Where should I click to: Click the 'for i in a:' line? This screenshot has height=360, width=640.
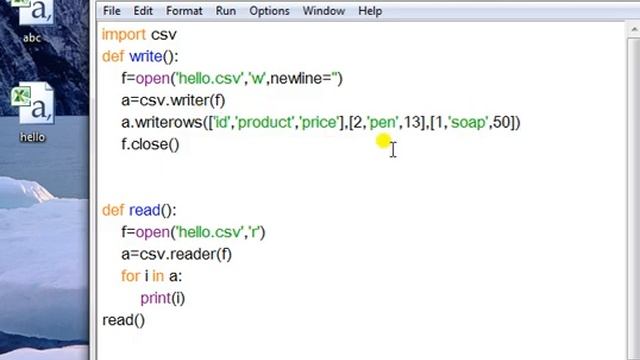151,277
